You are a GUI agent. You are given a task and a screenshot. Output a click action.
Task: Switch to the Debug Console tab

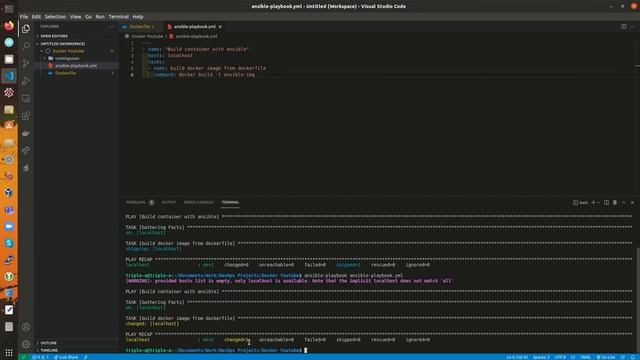click(198, 202)
